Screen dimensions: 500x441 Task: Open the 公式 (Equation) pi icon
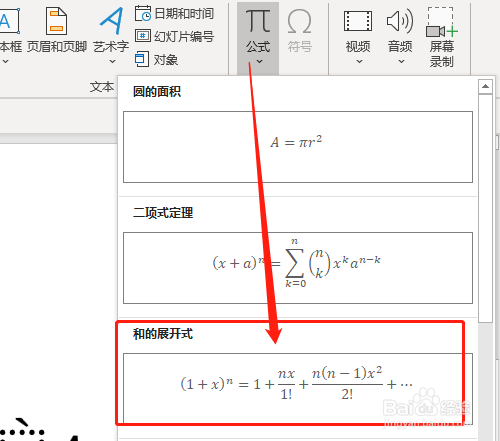(x=258, y=21)
